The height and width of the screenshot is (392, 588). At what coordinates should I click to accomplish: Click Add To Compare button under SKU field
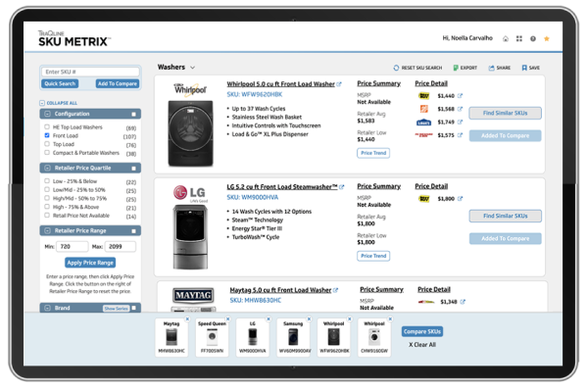click(x=118, y=83)
